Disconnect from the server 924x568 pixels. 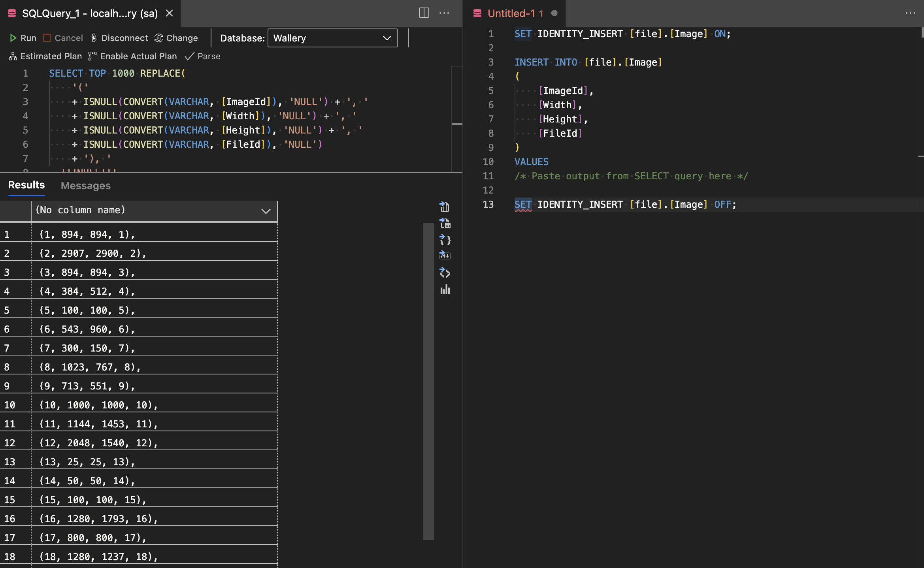click(119, 38)
